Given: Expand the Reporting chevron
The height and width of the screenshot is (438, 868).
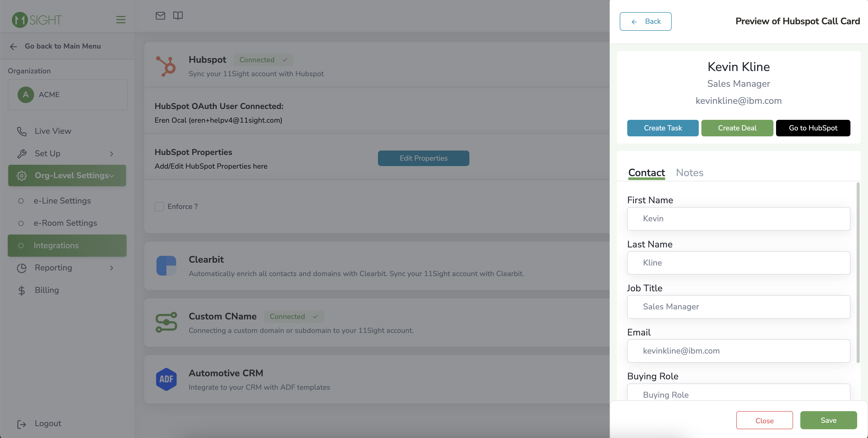Looking at the screenshot, I should click(112, 268).
